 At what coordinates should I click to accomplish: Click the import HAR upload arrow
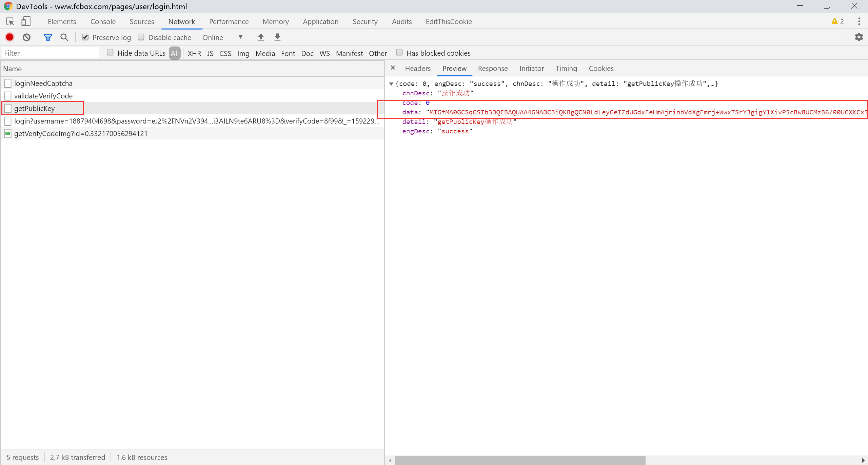261,37
